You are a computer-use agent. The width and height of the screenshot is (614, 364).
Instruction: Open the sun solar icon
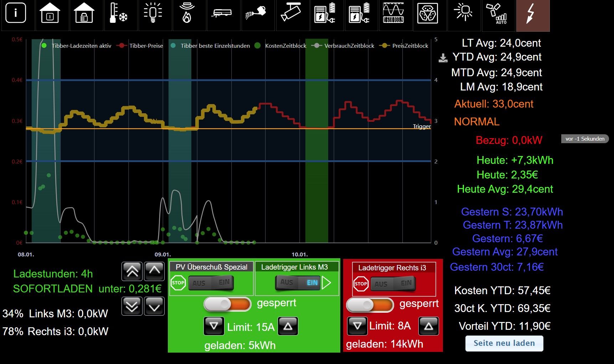click(463, 12)
